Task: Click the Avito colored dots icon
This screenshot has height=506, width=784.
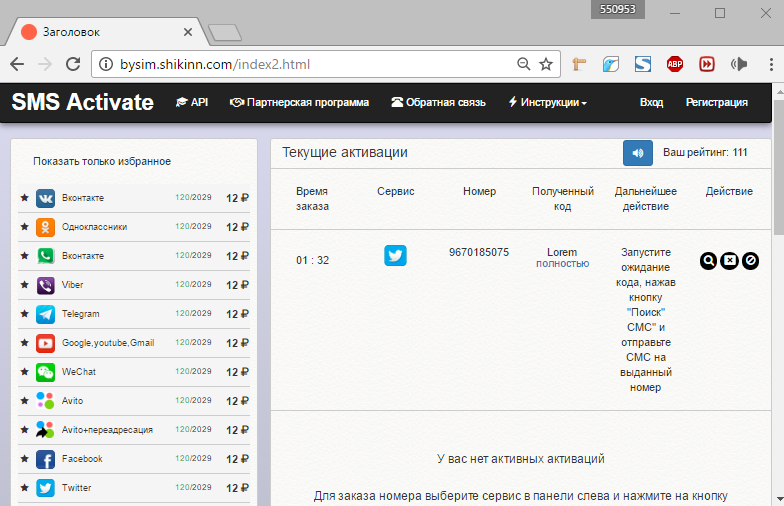Action: (45, 401)
